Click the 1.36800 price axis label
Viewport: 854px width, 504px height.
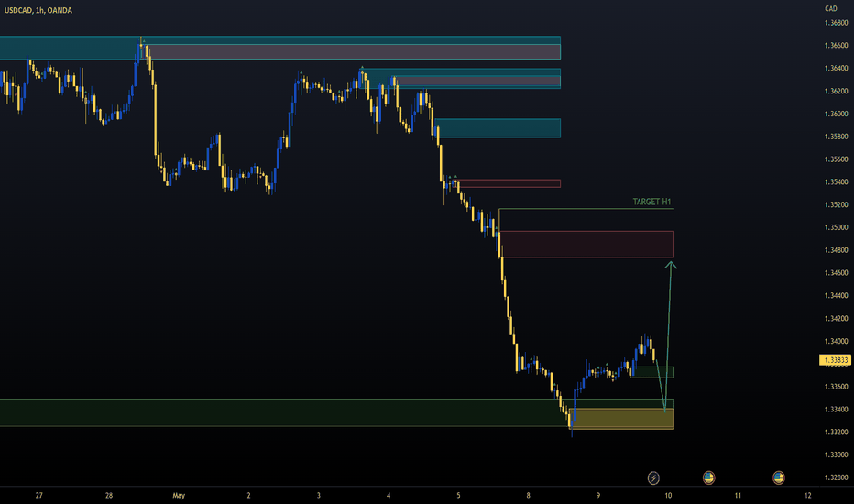836,23
